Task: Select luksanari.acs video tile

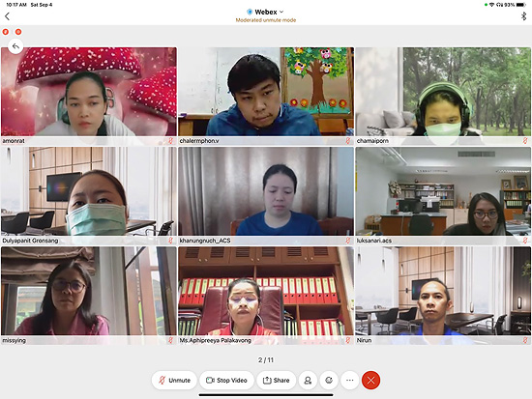Action: tap(443, 195)
